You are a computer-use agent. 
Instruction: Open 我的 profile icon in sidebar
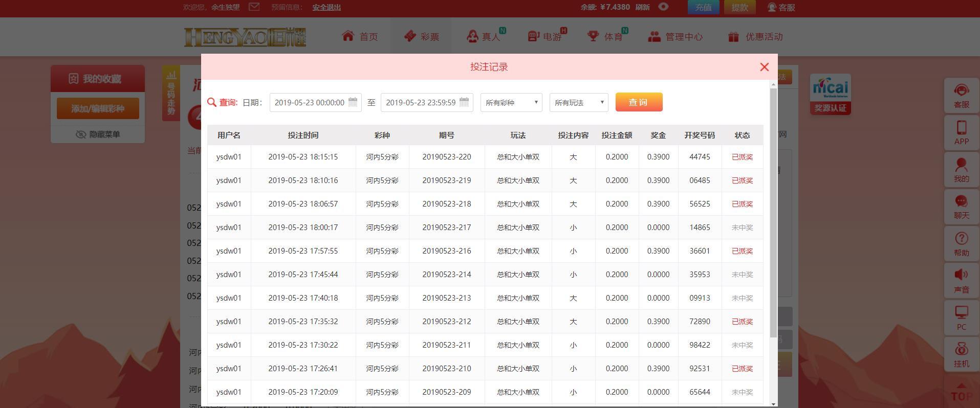(962, 170)
